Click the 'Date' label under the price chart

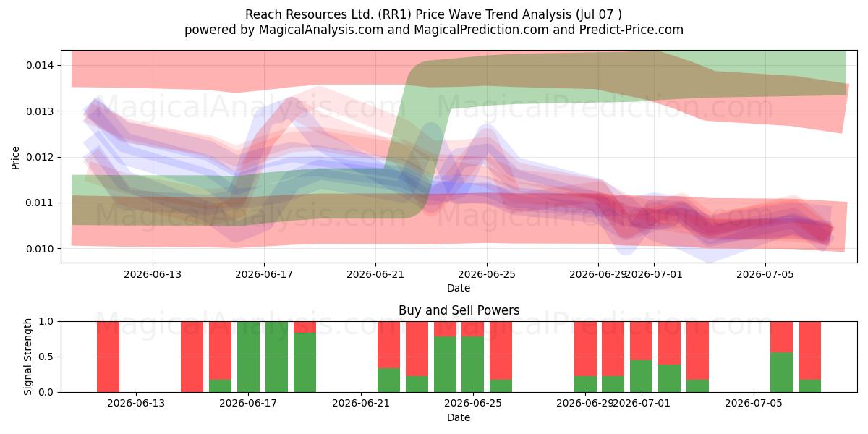[459, 288]
